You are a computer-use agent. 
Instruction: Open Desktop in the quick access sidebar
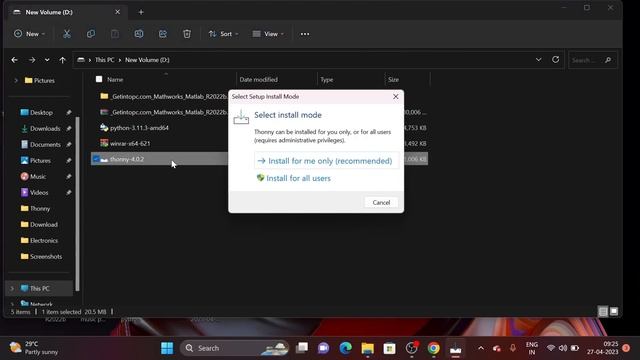click(41, 112)
